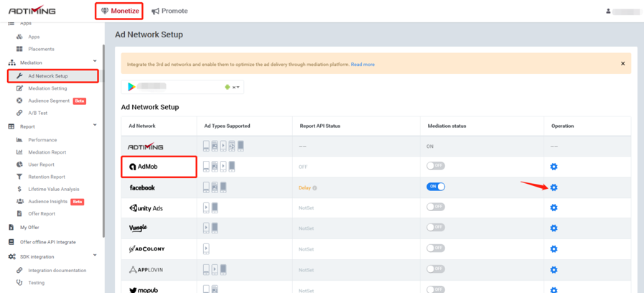Click the Lifetime Value dollar icon

tap(19, 189)
